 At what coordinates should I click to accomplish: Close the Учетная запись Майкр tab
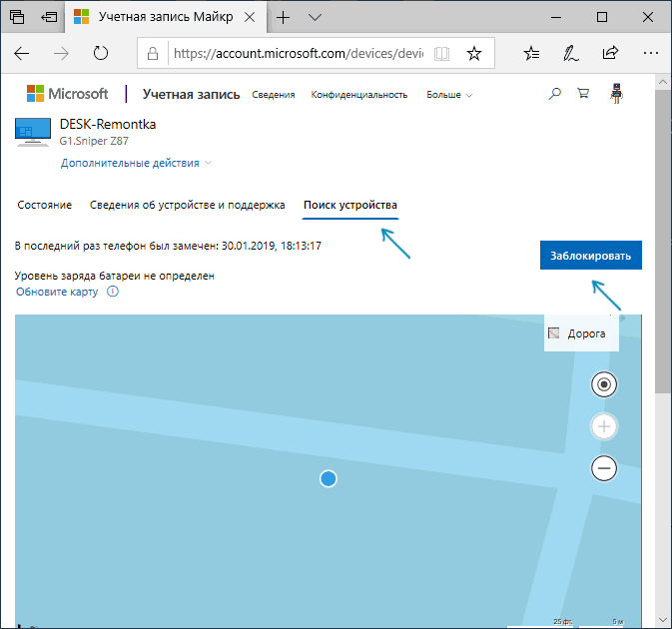point(250,17)
